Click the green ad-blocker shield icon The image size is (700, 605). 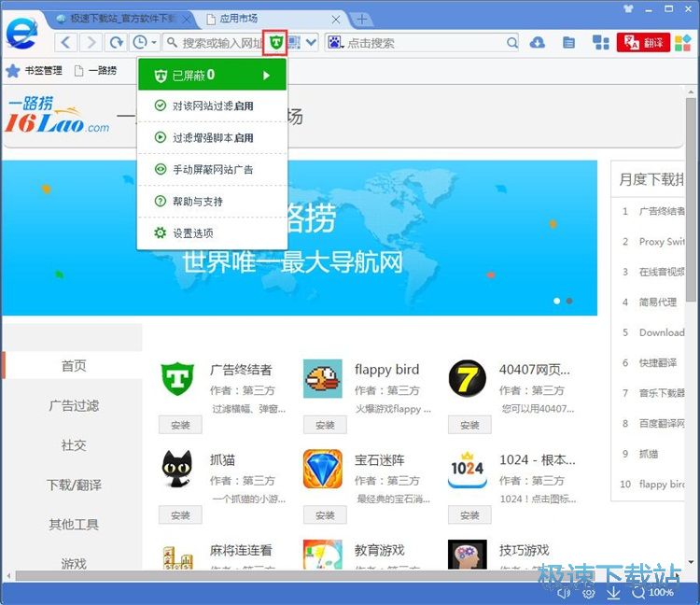coord(275,42)
